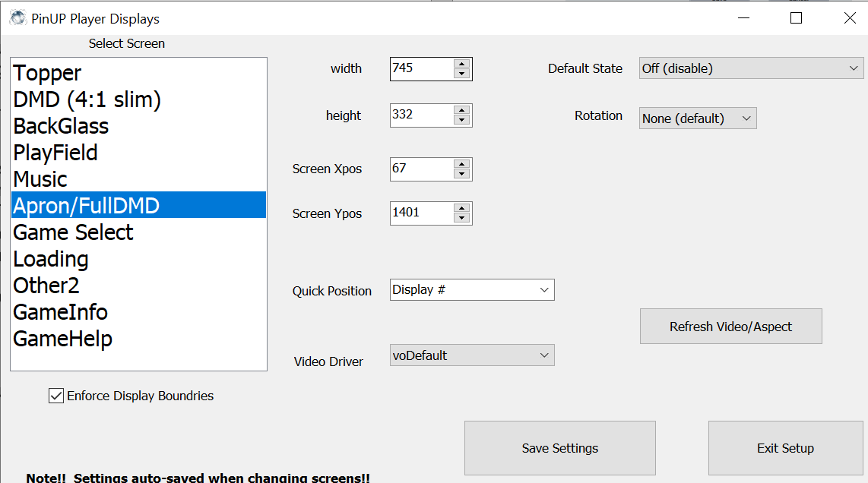The width and height of the screenshot is (868, 483).
Task: Pick Music in the Select Screen list
Action: click(x=138, y=178)
